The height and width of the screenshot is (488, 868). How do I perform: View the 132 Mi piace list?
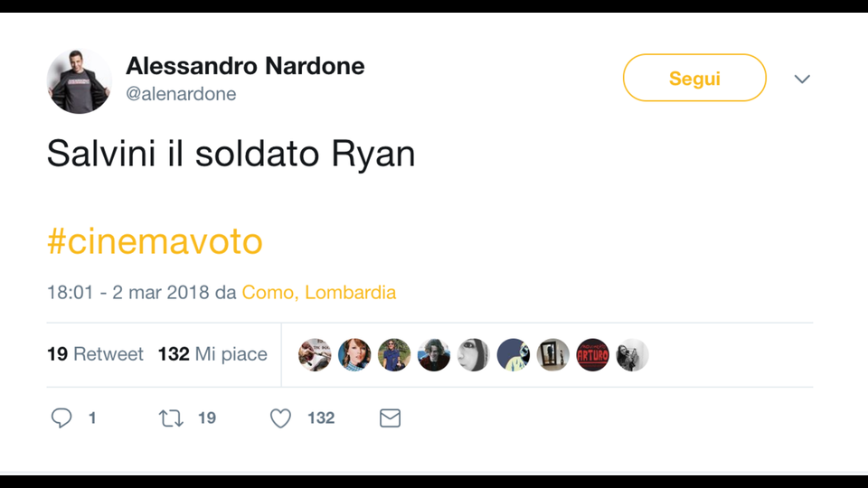pos(212,354)
